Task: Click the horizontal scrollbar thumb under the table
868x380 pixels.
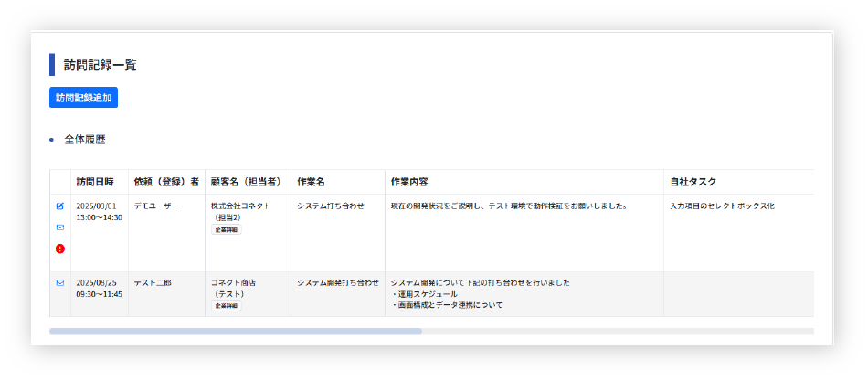Action: click(235, 331)
